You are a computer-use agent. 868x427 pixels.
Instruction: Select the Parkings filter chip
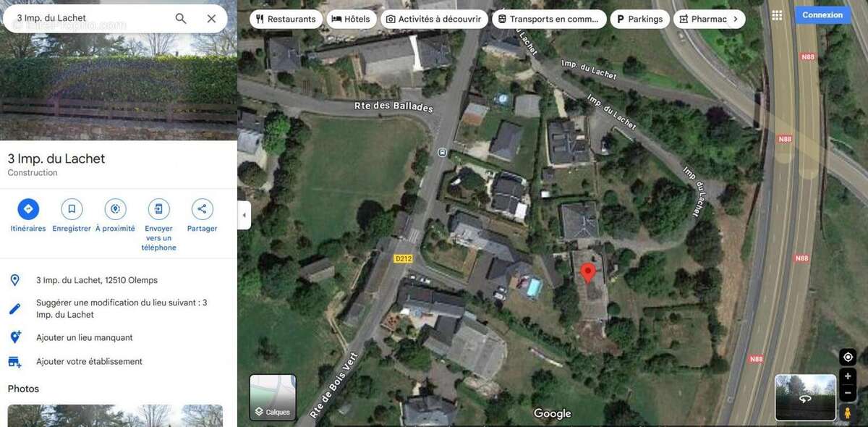tap(639, 19)
